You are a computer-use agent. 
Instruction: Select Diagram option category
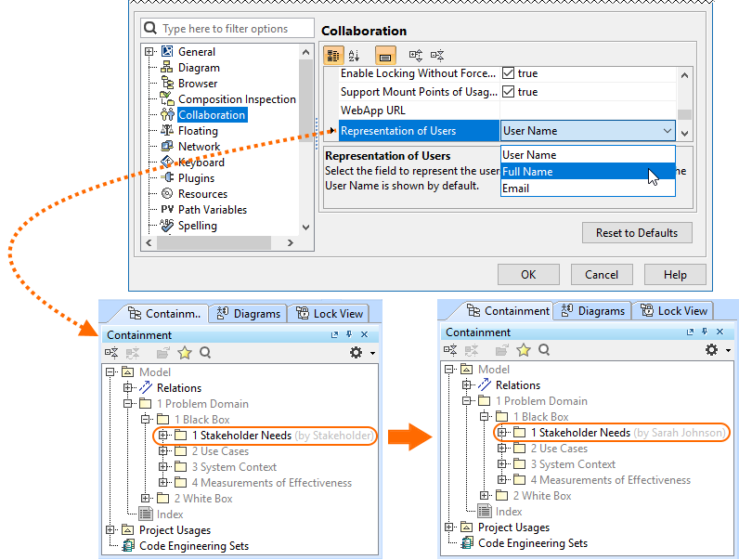click(199, 68)
